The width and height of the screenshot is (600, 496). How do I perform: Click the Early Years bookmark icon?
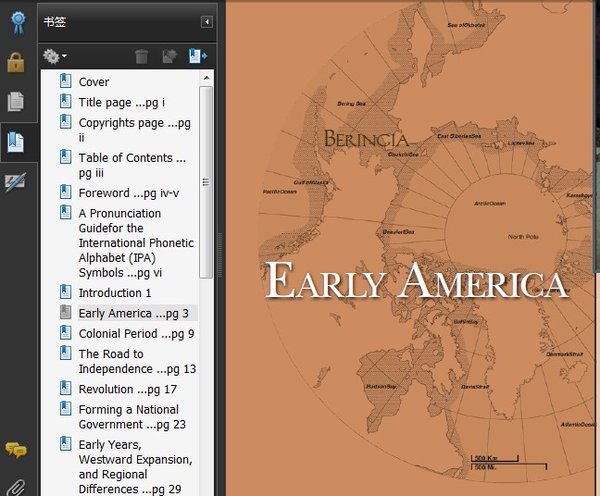(66, 443)
